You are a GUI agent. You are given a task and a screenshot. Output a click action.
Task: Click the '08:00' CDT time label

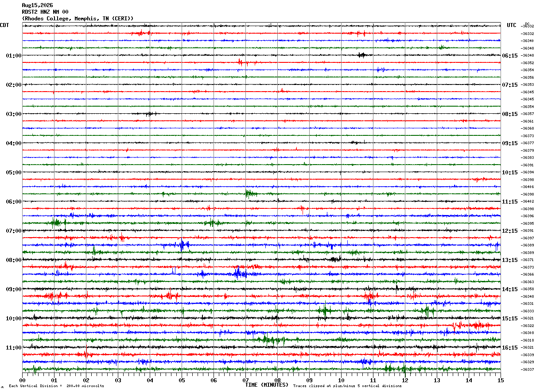click(x=14, y=260)
